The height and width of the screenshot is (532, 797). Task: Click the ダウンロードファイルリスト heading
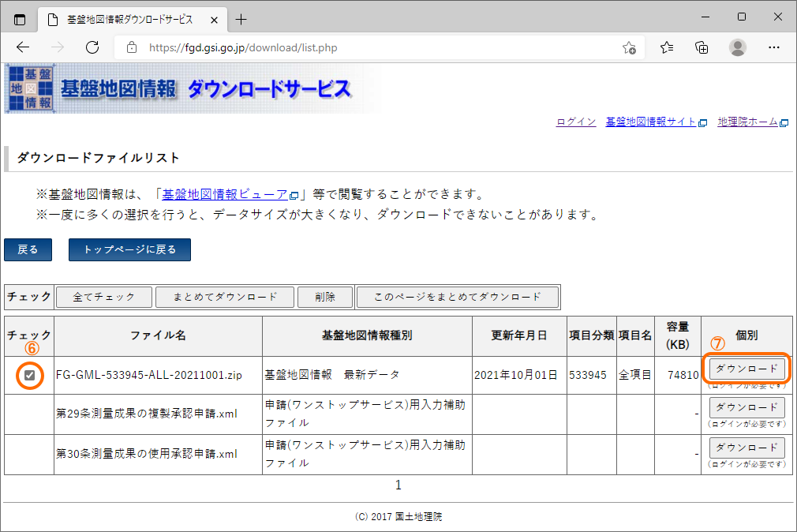[99, 158]
